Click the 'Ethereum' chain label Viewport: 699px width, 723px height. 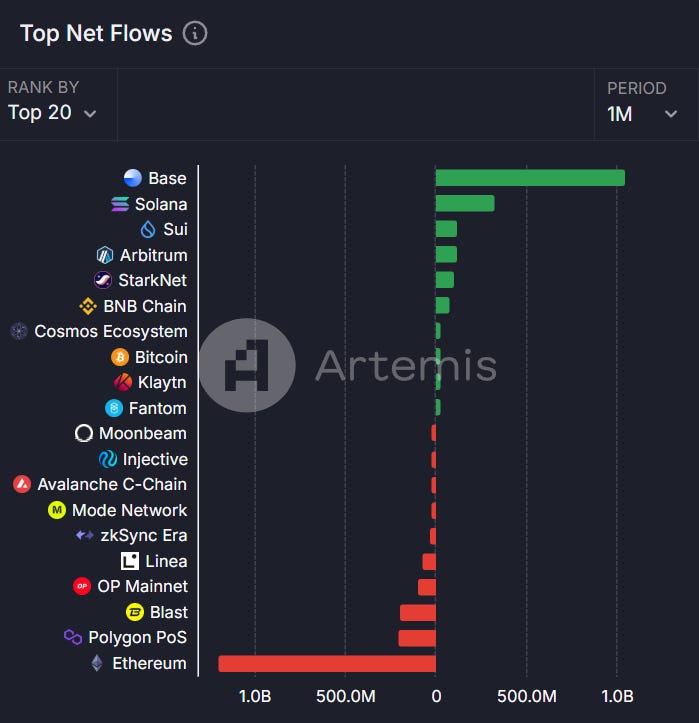click(x=149, y=663)
